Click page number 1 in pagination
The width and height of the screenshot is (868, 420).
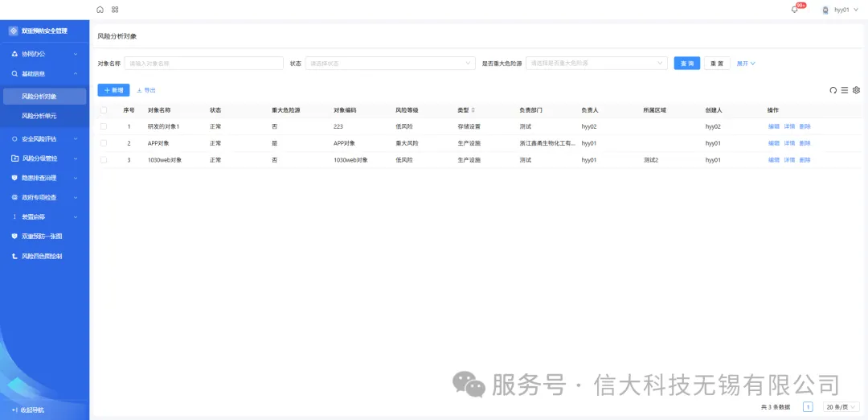point(808,406)
